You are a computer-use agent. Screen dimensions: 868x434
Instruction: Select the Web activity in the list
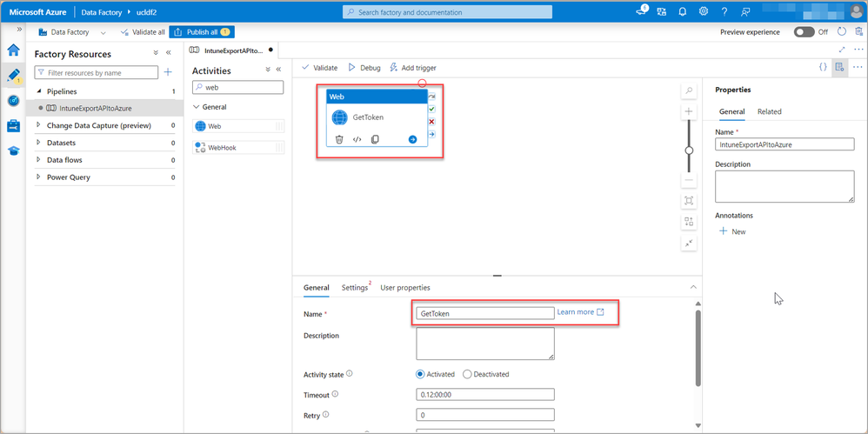pos(238,126)
